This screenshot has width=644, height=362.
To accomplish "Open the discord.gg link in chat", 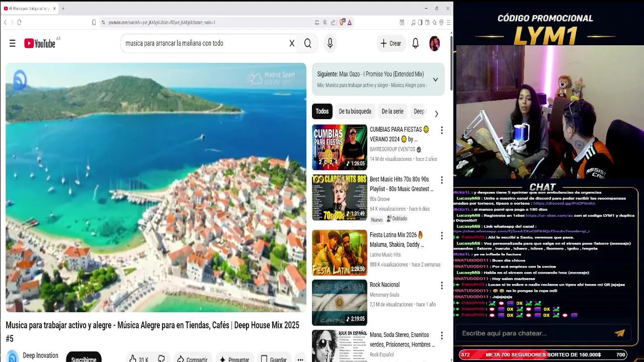I will point(564,203).
